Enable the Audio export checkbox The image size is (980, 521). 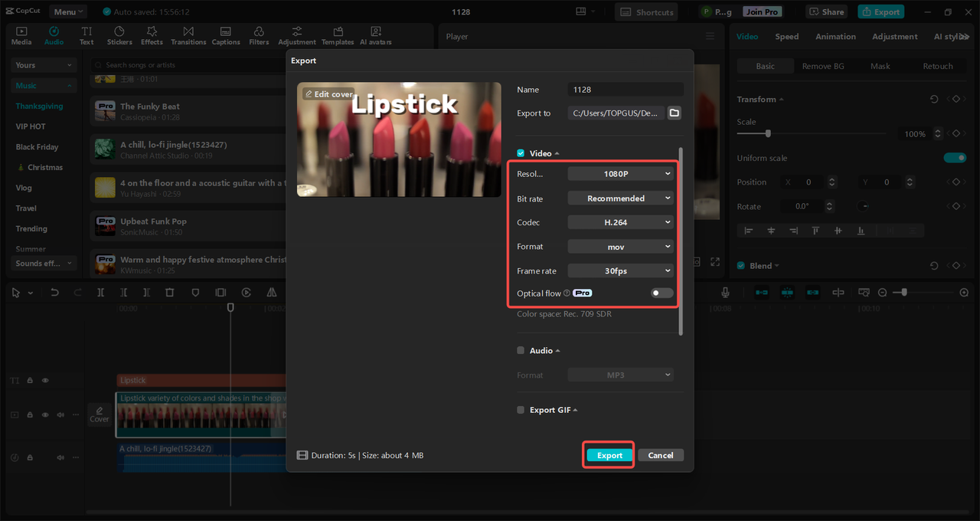pos(521,350)
